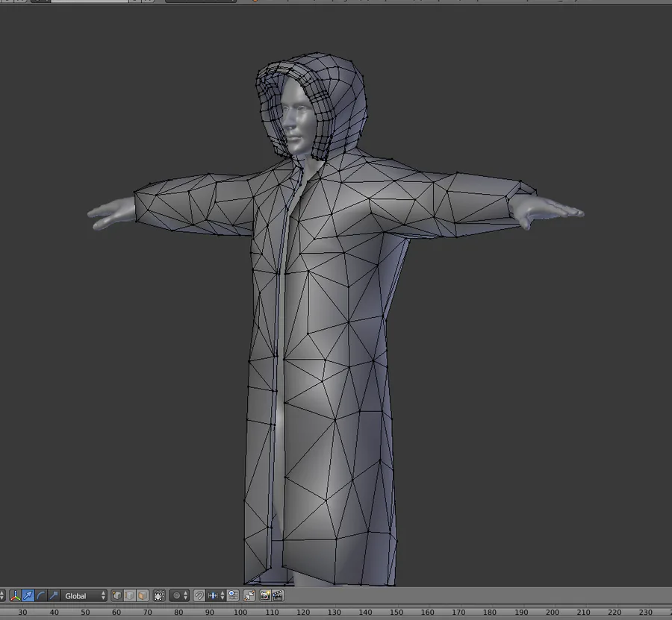Render OpenGL animation with clapperboard icon
The width and height of the screenshot is (672, 620).
pyautogui.click(x=278, y=595)
